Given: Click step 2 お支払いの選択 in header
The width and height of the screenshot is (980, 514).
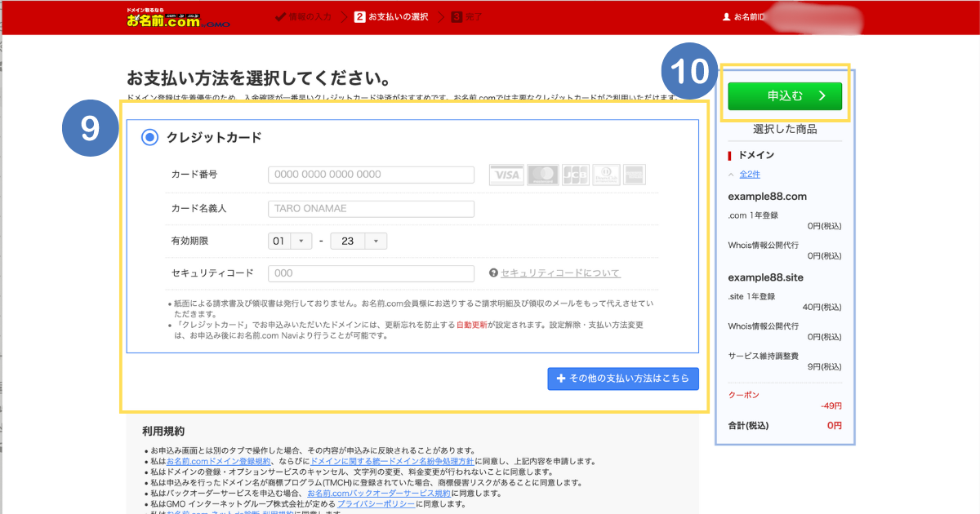Looking at the screenshot, I should [391, 17].
